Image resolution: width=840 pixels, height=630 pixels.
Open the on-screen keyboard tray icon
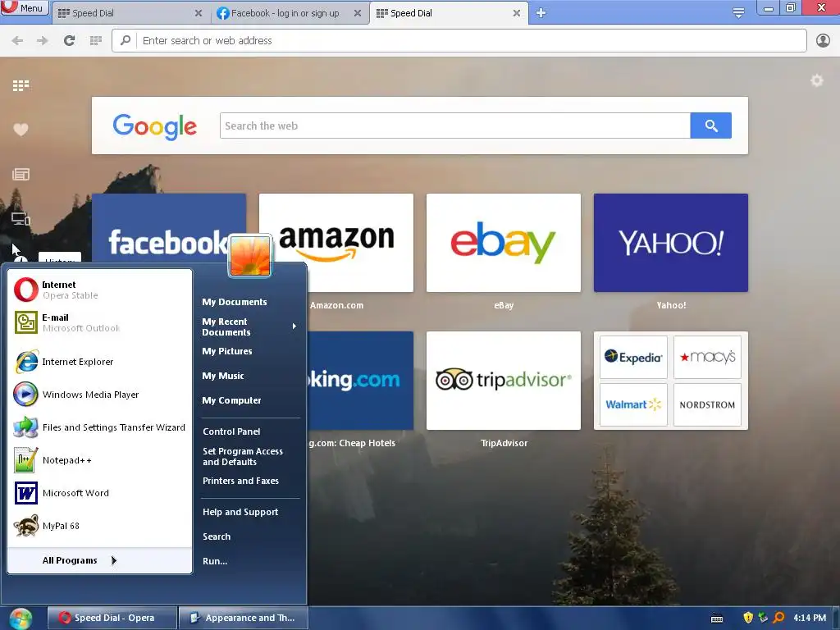(x=717, y=619)
